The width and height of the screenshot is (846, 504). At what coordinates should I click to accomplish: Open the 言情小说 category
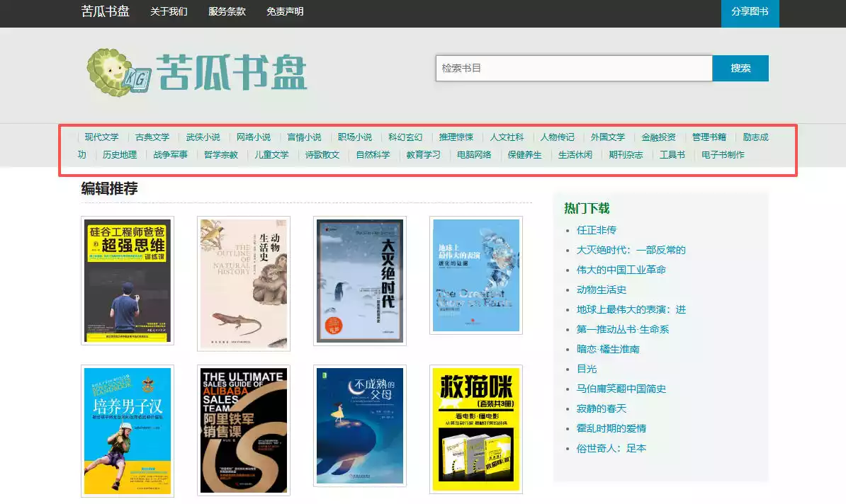tap(304, 137)
